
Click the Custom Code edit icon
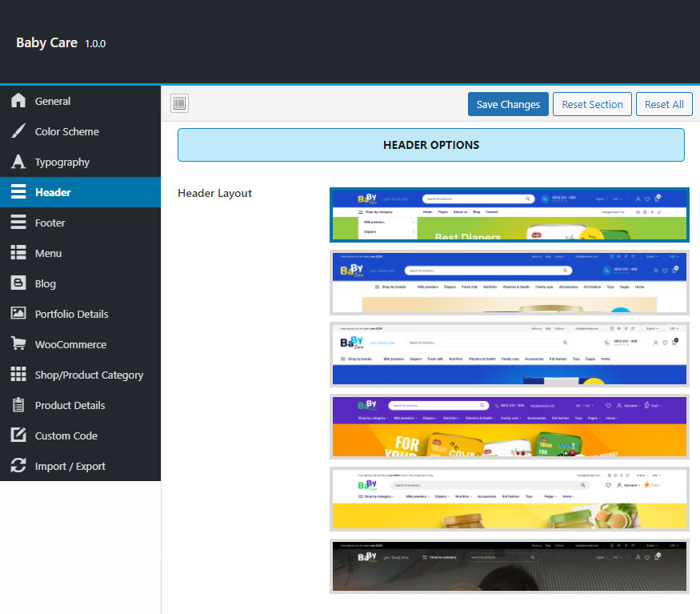tap(18, 435)
